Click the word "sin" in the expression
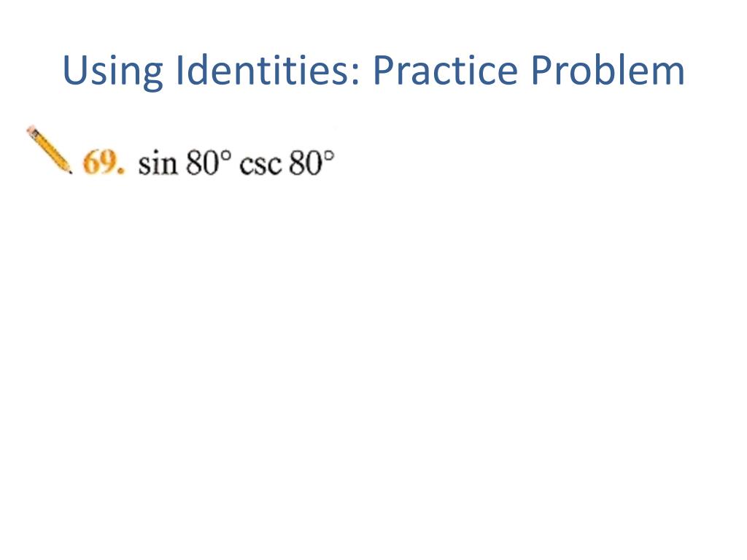Image resolution: width=747 pixels, height=560 pixels. tap(158, 163)
